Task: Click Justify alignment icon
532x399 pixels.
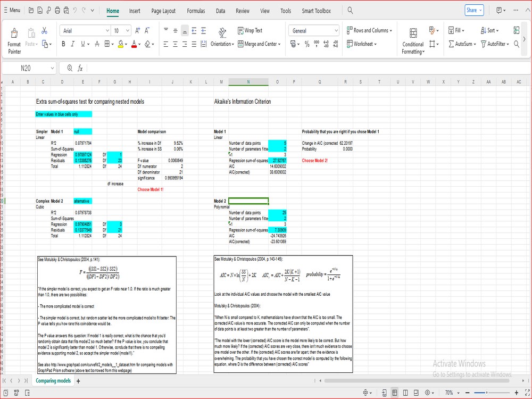Action: (194, 44)
